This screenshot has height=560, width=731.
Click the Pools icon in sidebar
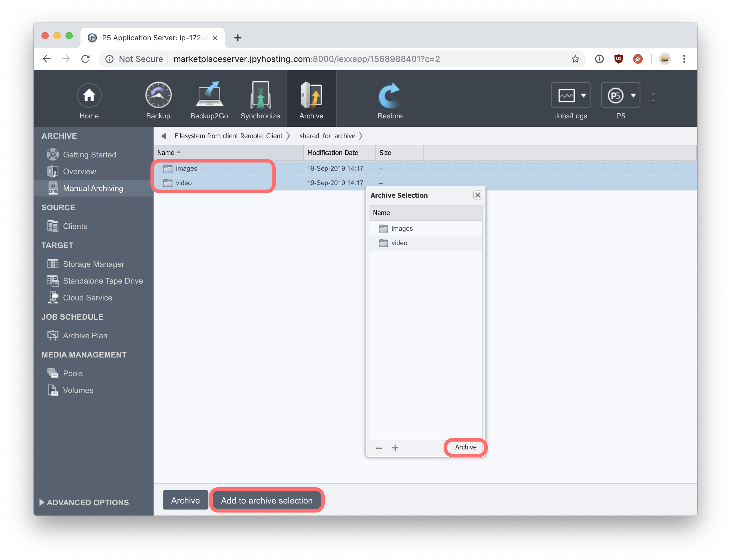click(x=53, y=373)
